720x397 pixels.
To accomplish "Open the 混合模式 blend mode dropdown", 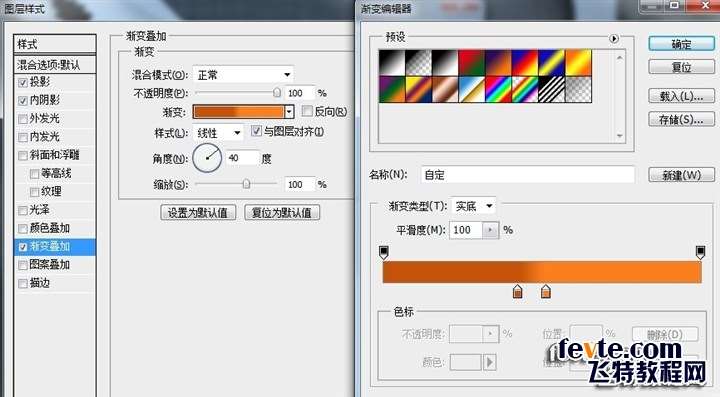I will [243, 74].
